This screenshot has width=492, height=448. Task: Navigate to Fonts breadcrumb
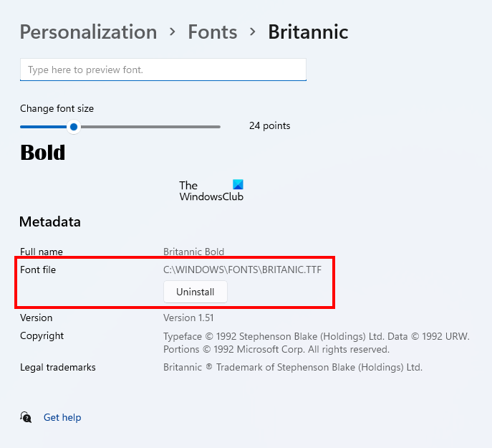[x=212, y=32]
